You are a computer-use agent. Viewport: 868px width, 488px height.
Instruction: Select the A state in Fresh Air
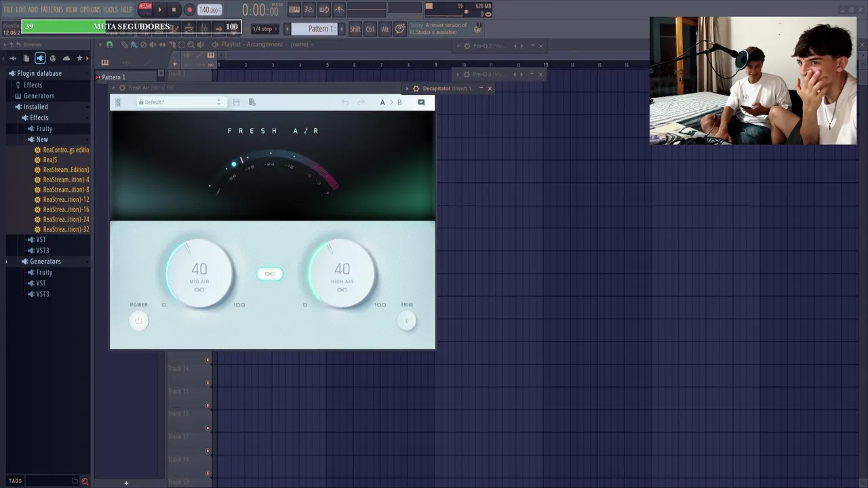[382, 102]
